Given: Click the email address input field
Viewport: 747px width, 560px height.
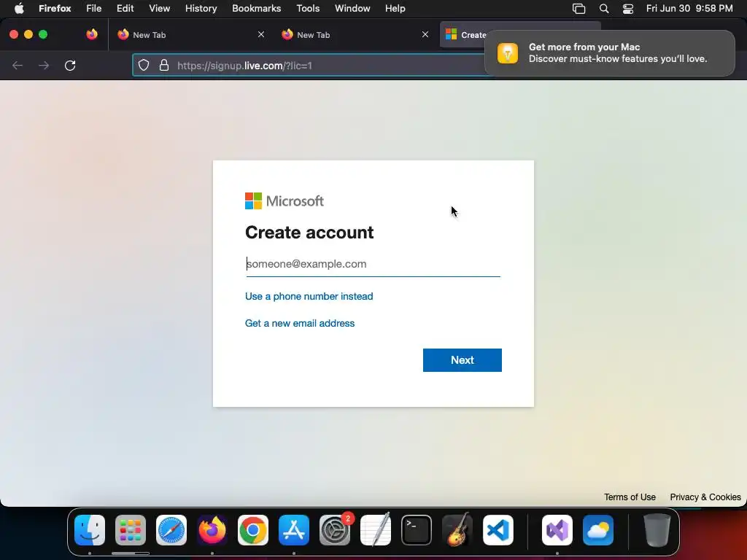Looking at the screenshot, I should pos(373,264).
